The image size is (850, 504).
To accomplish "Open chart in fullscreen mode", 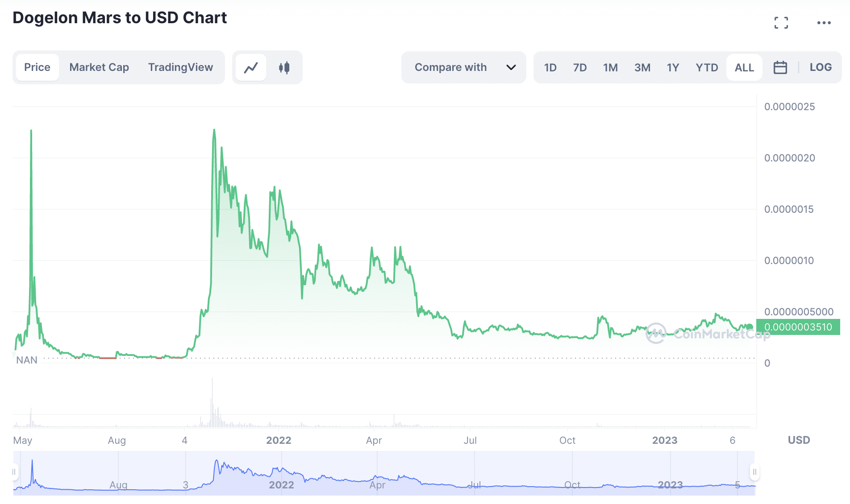I will (x=781, y=23).
